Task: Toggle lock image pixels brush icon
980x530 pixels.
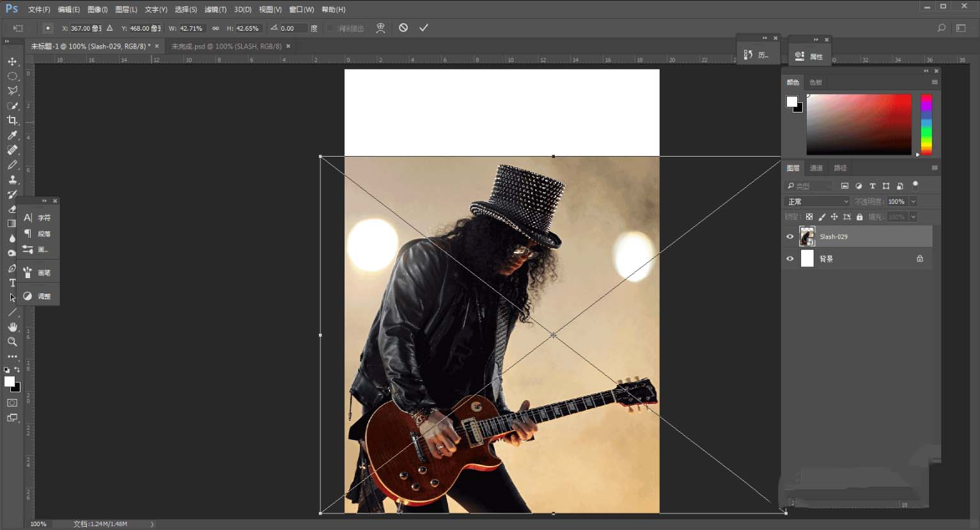Action: 822,217
